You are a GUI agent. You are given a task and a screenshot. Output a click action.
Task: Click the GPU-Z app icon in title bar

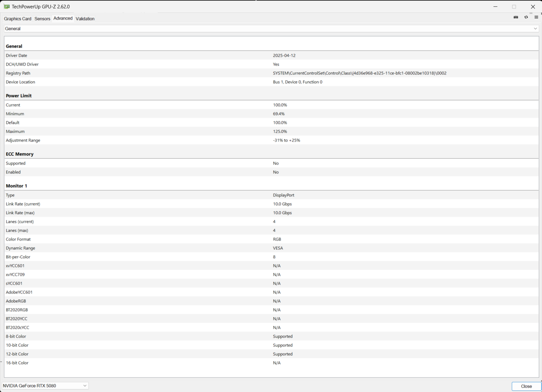(6, 6)
